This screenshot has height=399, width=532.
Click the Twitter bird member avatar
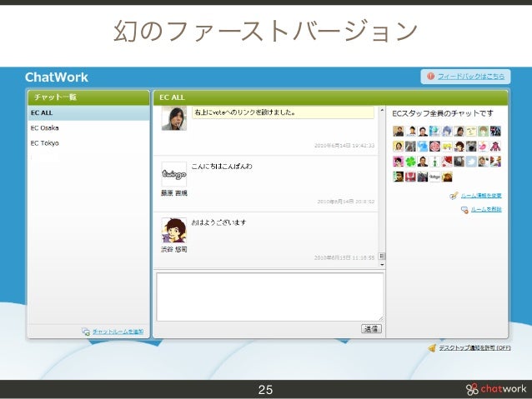471,162
